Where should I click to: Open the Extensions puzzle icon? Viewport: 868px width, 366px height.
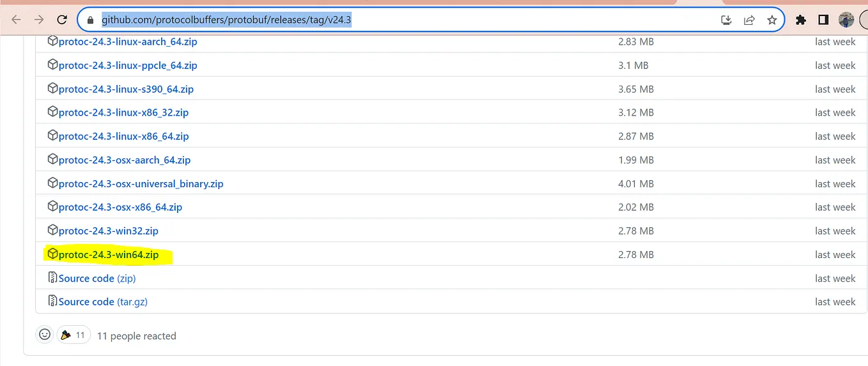coord(800,20)
